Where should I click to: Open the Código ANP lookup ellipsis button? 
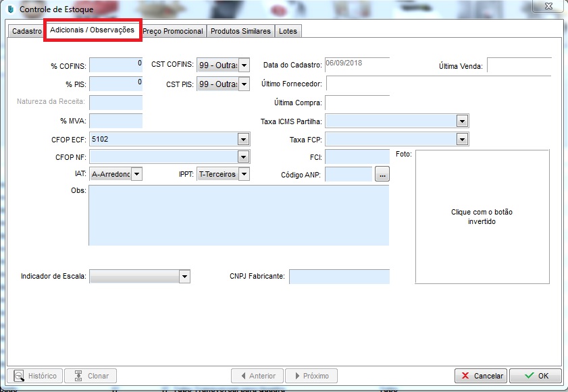(x=382, y=175)
